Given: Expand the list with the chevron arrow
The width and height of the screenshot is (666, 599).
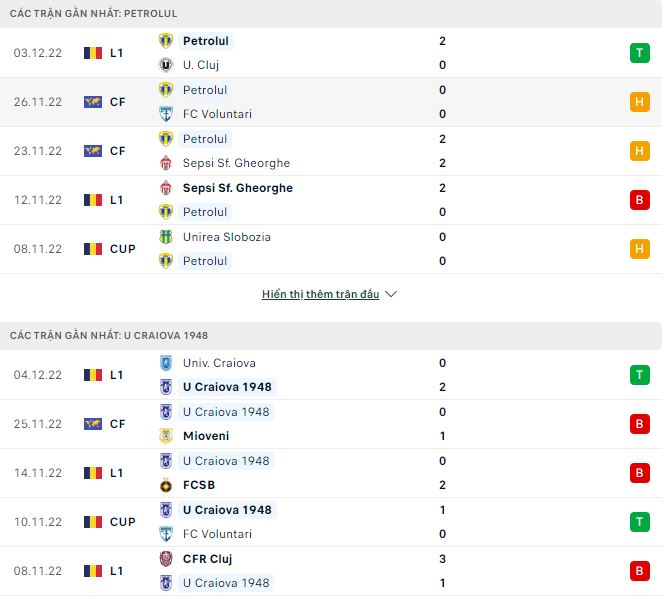Looking at the screenshot, I should point(391,295).
